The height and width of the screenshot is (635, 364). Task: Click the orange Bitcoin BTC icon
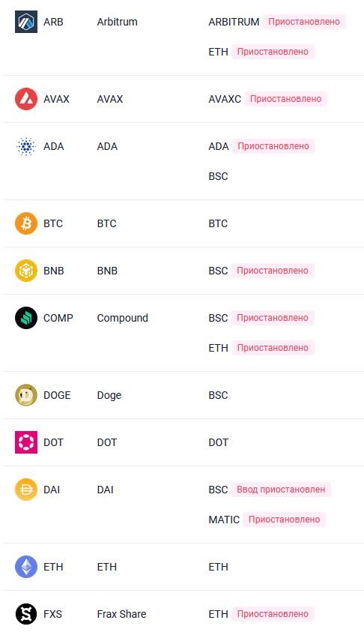pos(26,223)
